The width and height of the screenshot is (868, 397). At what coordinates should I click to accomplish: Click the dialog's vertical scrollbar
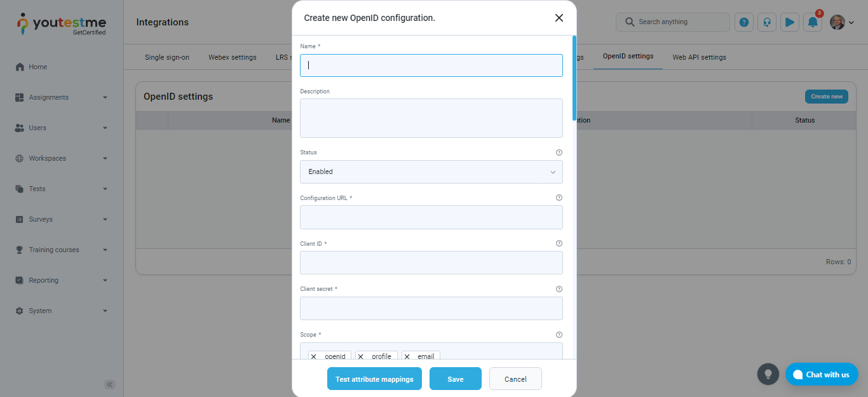pyautogui.click(x=574, y=79)
